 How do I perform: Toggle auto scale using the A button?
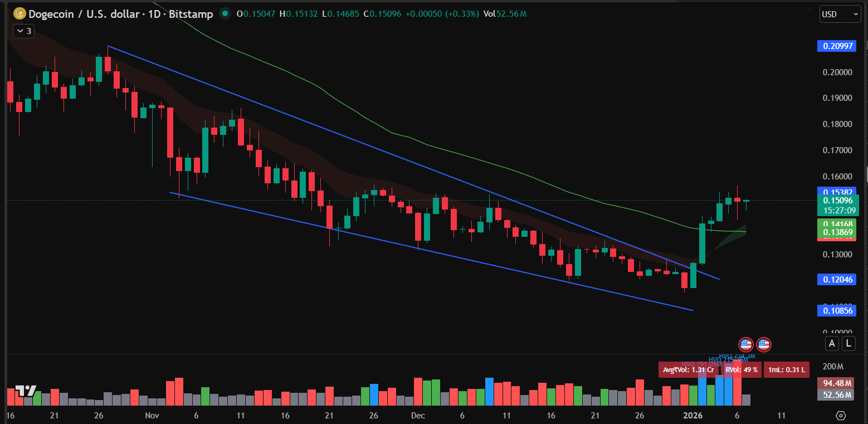832,344
